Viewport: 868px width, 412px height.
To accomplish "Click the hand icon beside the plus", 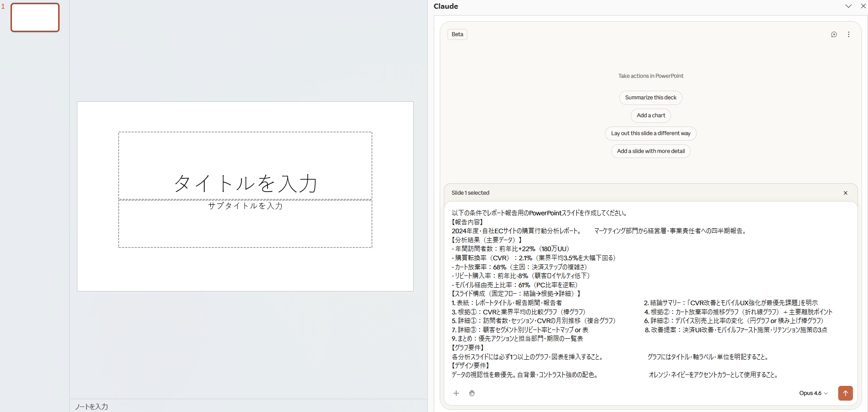I will pos(472,393).
